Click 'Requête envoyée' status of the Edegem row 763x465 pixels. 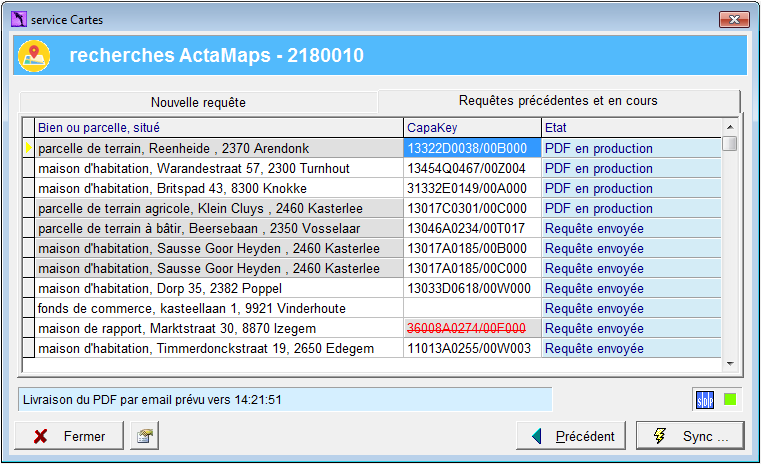[632, 348]
